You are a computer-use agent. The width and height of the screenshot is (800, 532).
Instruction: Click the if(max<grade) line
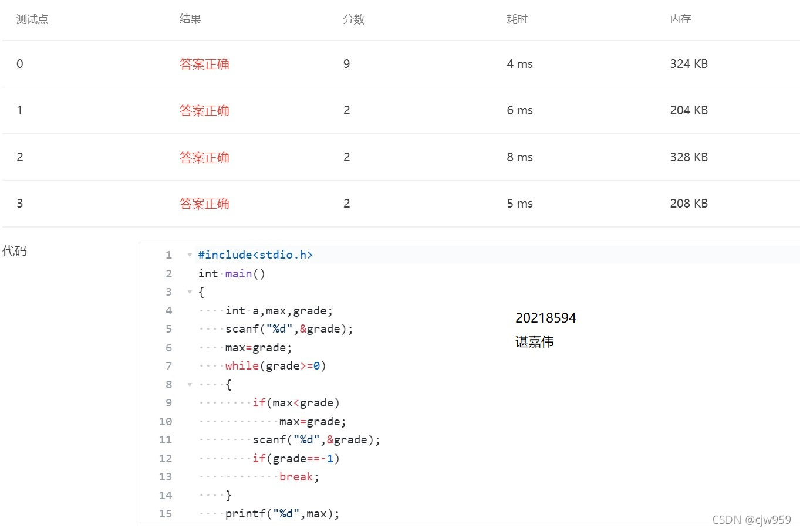coord(296,403)
